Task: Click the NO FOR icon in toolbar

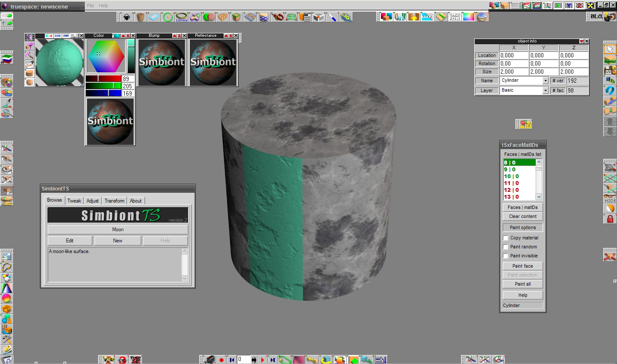Action: (x=455, y=17)
